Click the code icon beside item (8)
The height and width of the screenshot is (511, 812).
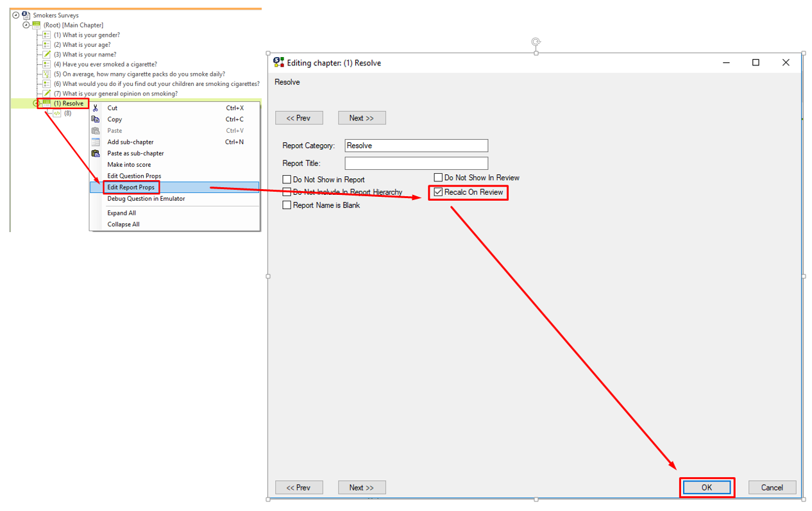tap(57, 113)
